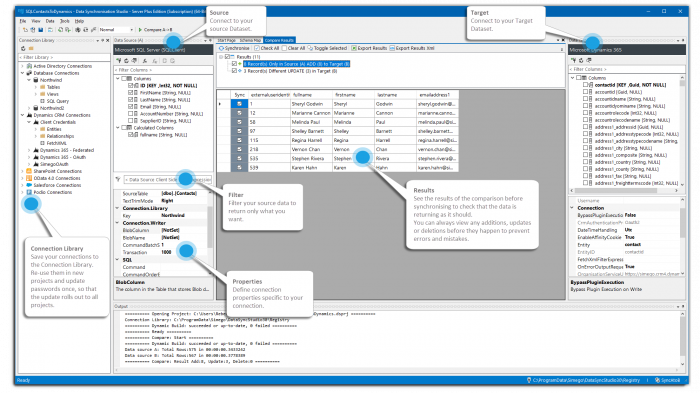The height and width of the screenshot is (393, 700).
Task: Select the 3 Record(s) Different UPDATE result row
Action: [290, 71]
